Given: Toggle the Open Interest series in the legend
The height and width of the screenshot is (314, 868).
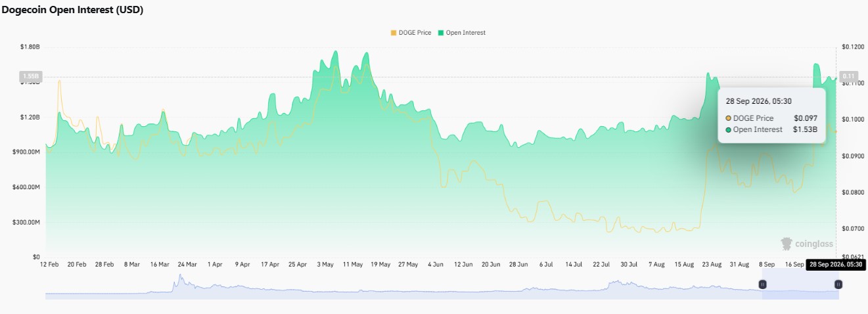Looking at the screenshot, I should pos(462,32).
